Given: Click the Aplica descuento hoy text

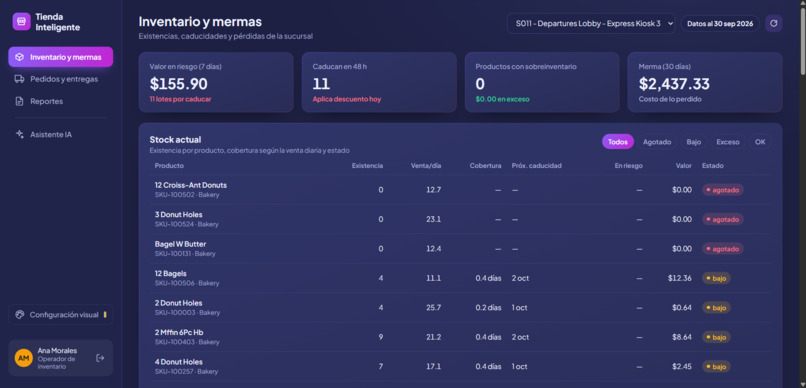Looking at the screenshot, I should click(x=347, y=99).
